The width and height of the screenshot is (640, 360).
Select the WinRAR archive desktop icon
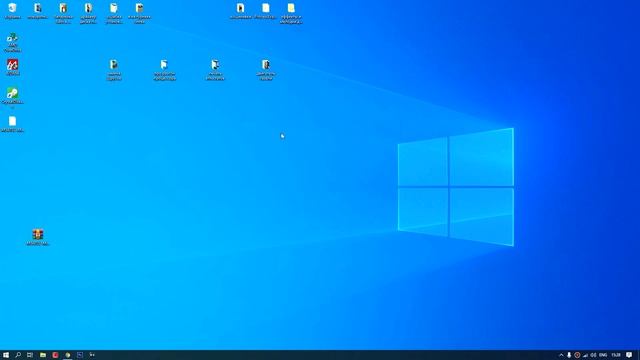[38, 237]
